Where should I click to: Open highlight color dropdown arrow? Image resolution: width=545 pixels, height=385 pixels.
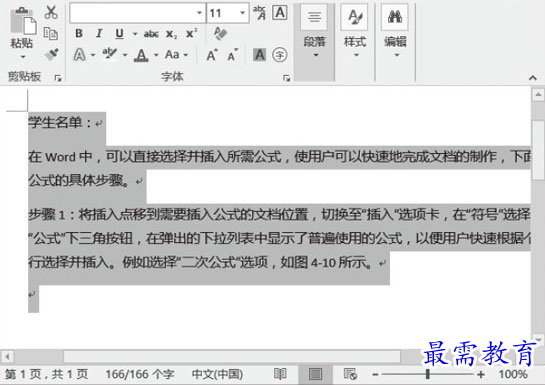tap(125, 55)
